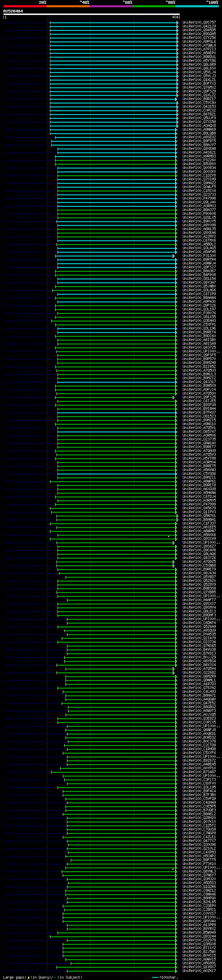The image size is (222, 980).
Task: Select label UniRef100_P73410
Action: point(199,864)
